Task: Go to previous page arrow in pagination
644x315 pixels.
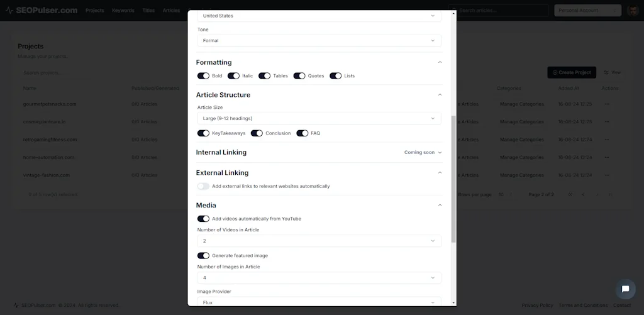Action: (x=584, y=195)
